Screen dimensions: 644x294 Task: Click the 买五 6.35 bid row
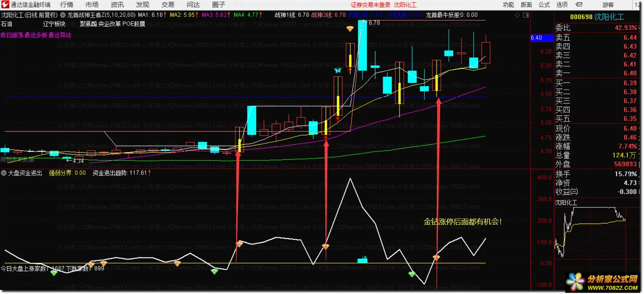(x=596, y=118)
